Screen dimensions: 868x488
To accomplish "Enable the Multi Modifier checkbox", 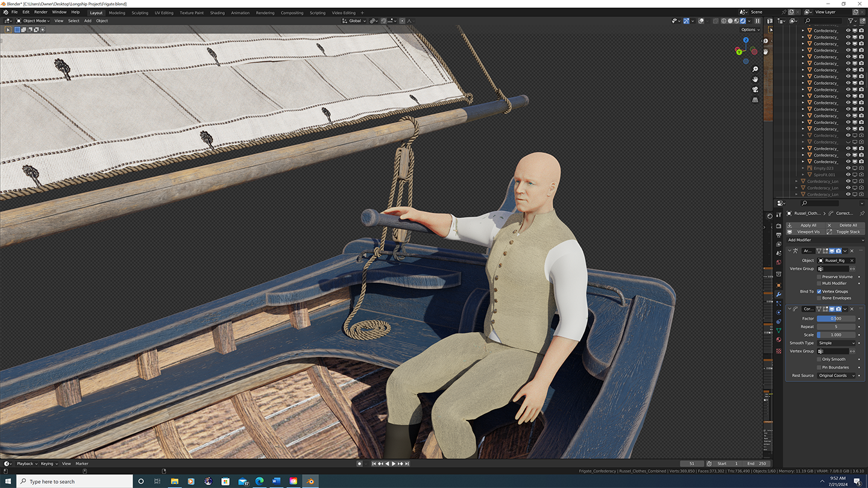I will 819,283.
